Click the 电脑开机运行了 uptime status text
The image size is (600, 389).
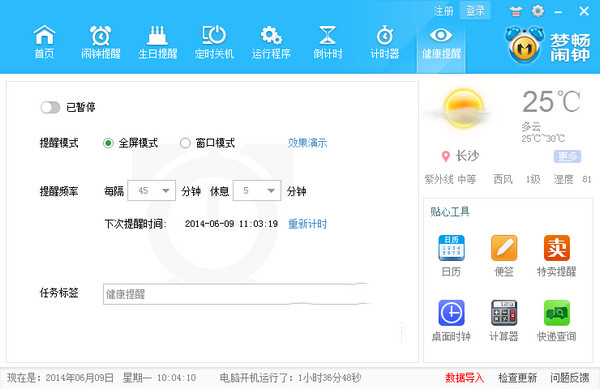click(x=290, y=378)
